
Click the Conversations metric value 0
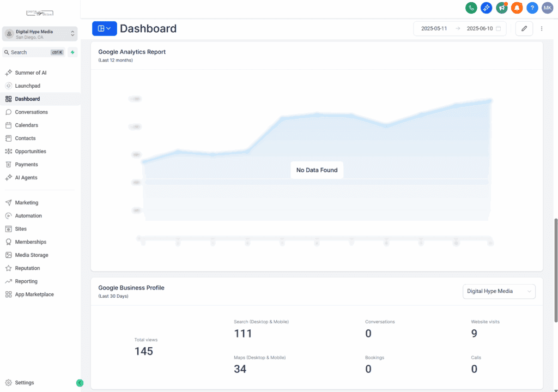pos(368,334)
